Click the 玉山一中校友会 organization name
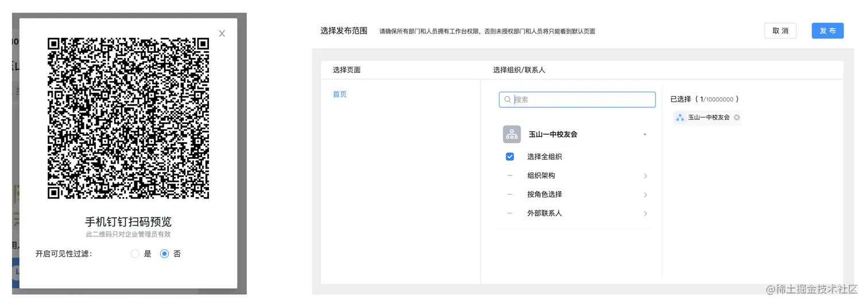The height and width of the screenshot is (305, 868). [553, 134]
